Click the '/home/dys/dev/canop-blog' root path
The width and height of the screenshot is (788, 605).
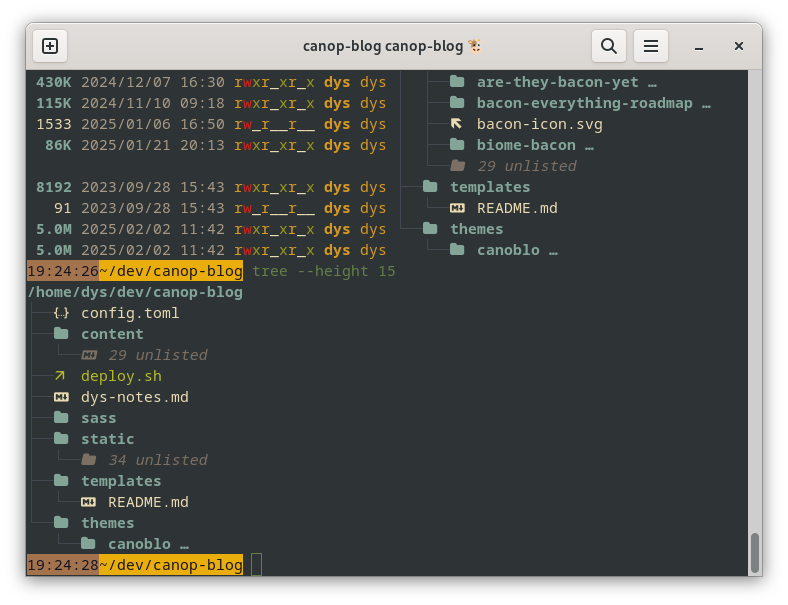[x=135, y=292]
